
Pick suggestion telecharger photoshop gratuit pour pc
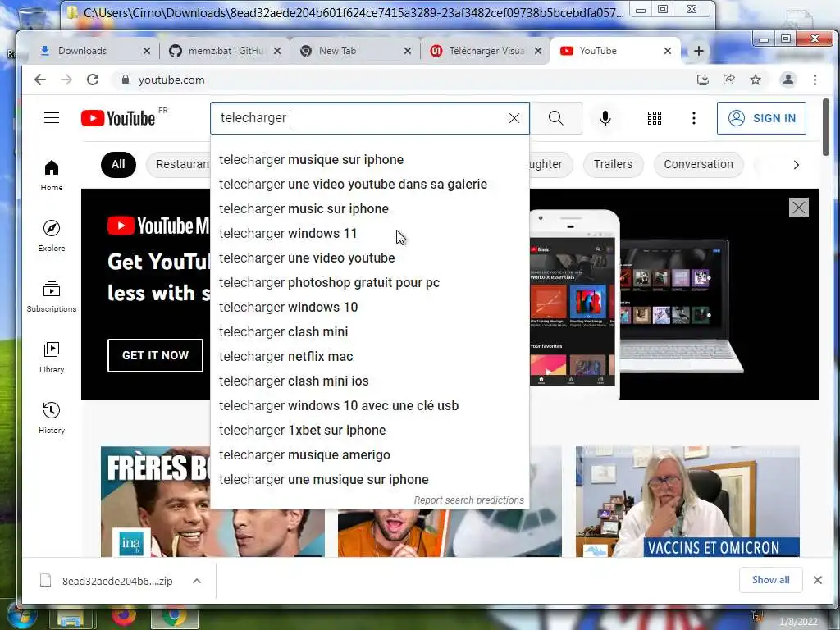click(x=370, y=283)
